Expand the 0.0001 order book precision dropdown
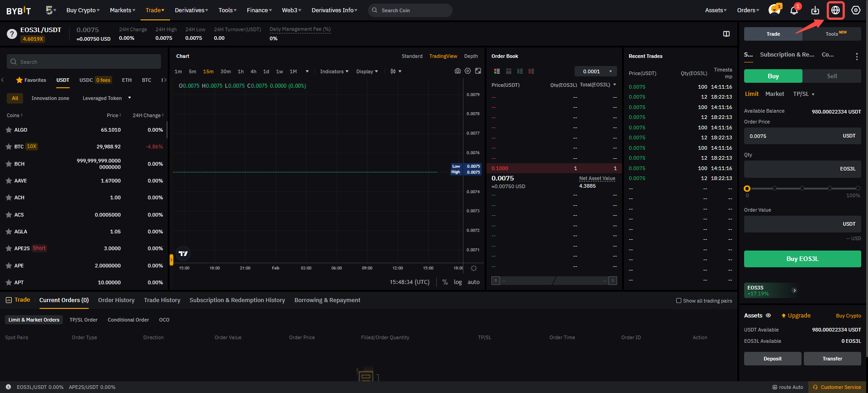Viewport: 868px width, 393px height. (595, 71)
